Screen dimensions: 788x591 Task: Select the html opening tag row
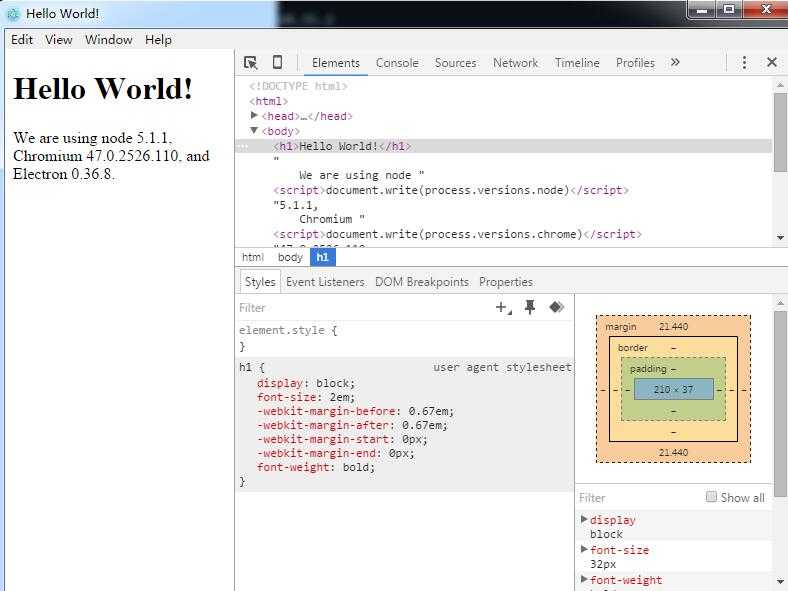pyautogui.click(x=269, y=101)
